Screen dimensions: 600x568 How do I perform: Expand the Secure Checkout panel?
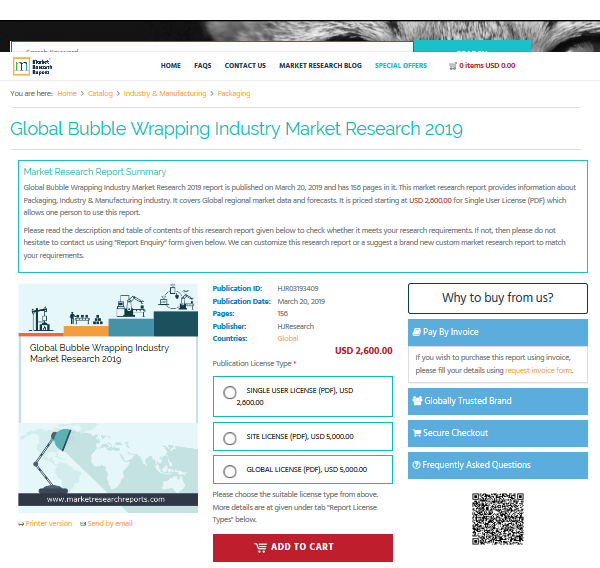tap(497, 433)
